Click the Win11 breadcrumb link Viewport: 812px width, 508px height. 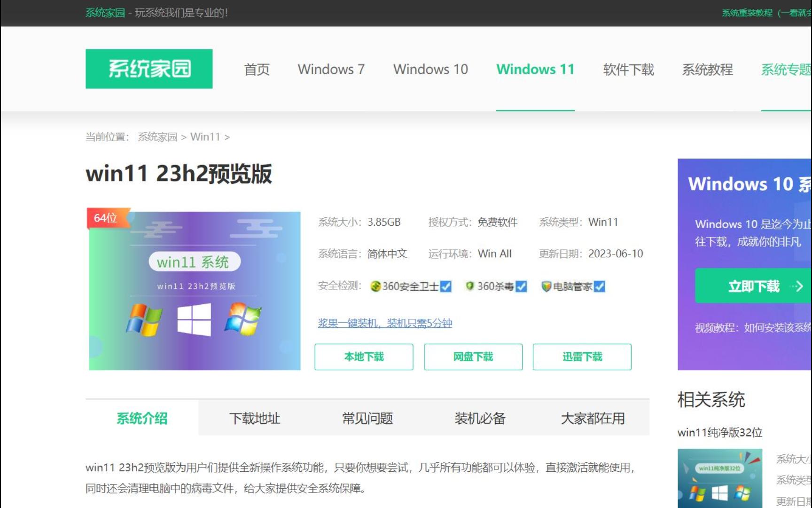point(205,137)
